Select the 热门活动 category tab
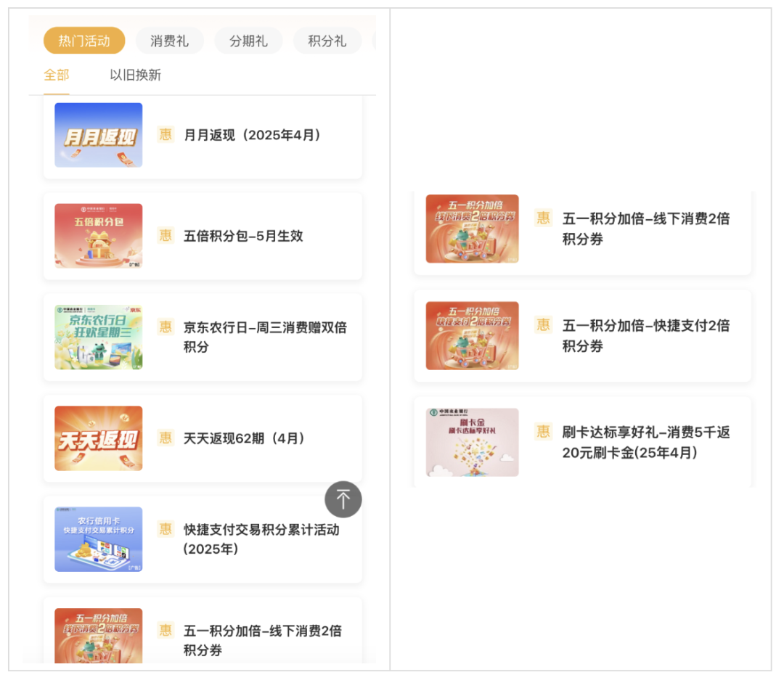This screenshot has height=680, width=784. pyautogui.click(x=84, y=41)
